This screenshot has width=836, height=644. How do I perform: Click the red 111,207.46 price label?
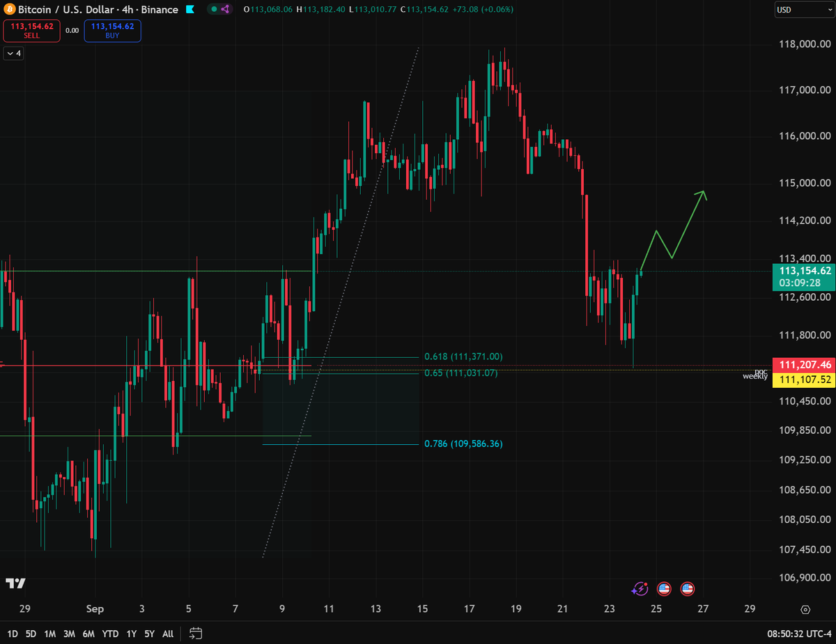[x=805, y=365]
